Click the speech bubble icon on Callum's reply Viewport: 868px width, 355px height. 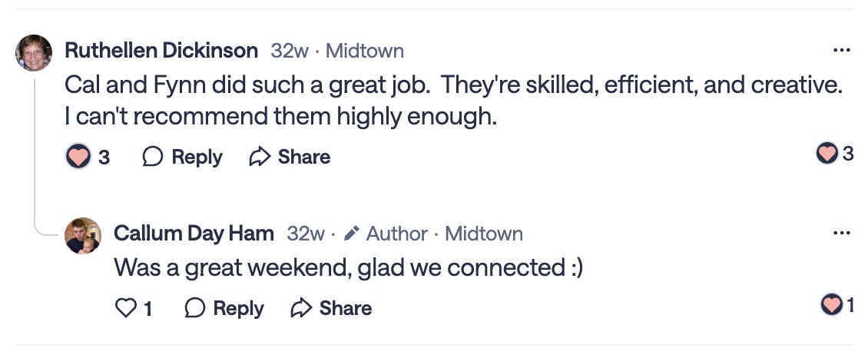point(195,308)
